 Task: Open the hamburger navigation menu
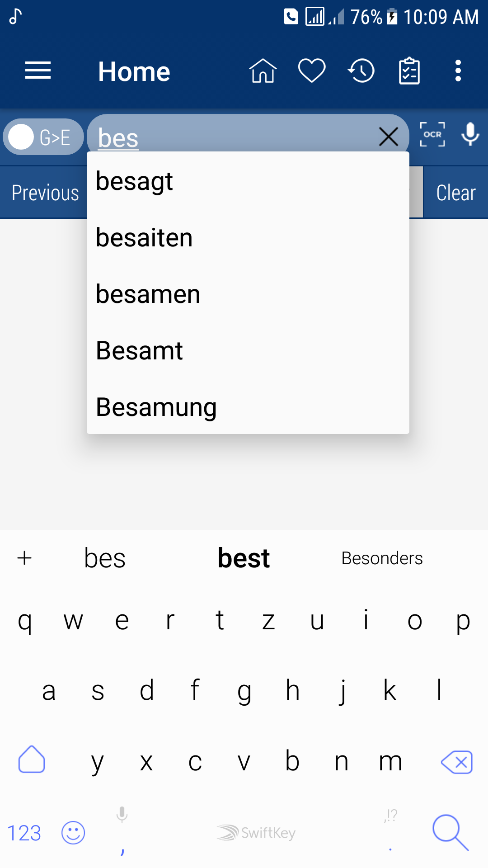(38, 71)
